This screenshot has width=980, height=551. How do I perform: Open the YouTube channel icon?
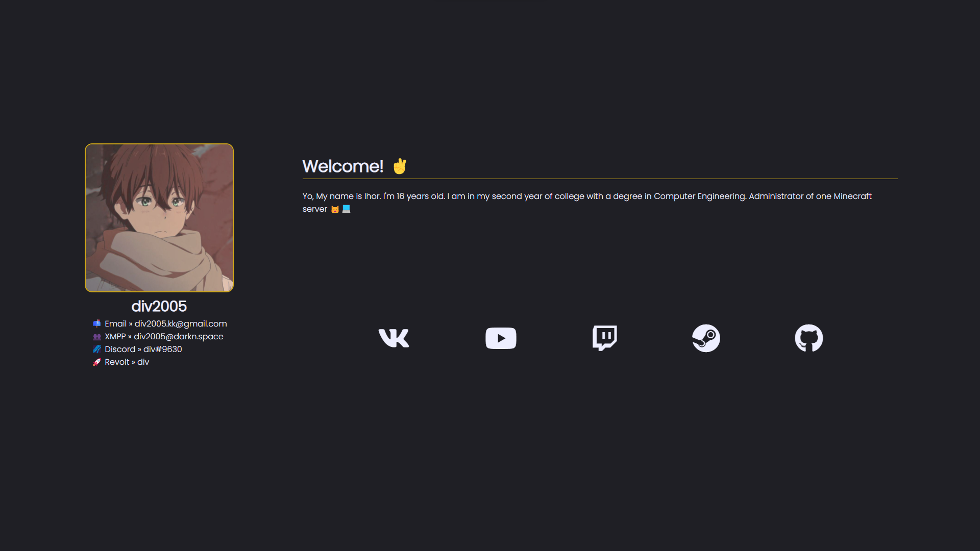(x=501, y=338)
